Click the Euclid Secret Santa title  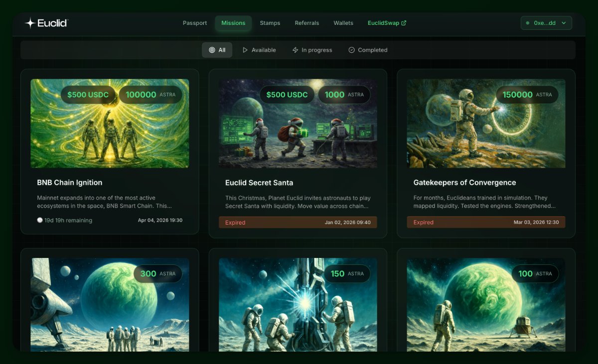click(x=259, y=183)
